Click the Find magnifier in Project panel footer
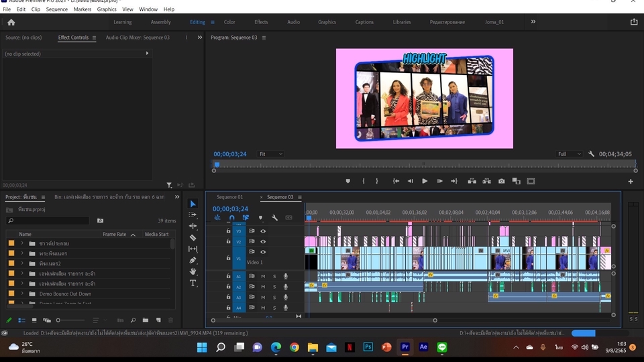 pos(133,320)
